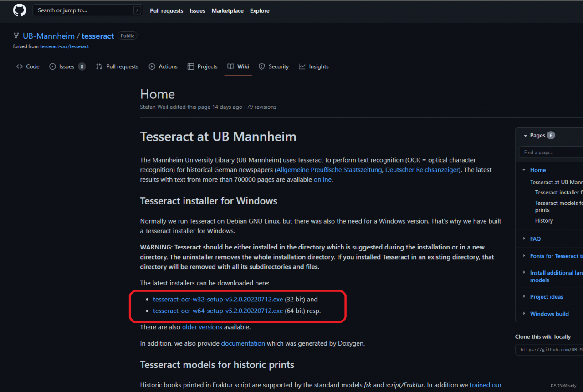Click the fork icon beside UB-Mannheim

pyautogui.click(x=16, y=36)
